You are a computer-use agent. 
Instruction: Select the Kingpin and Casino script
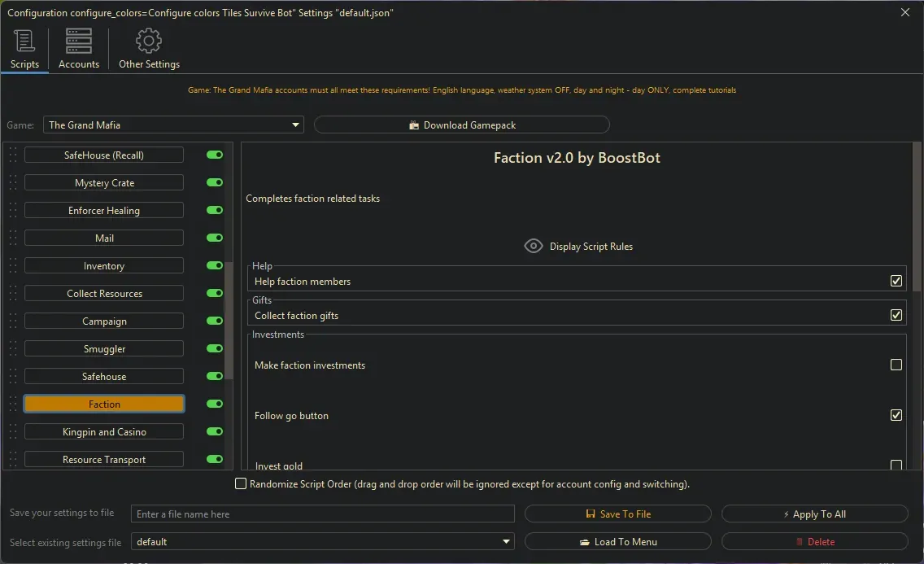tap(104, 432)
